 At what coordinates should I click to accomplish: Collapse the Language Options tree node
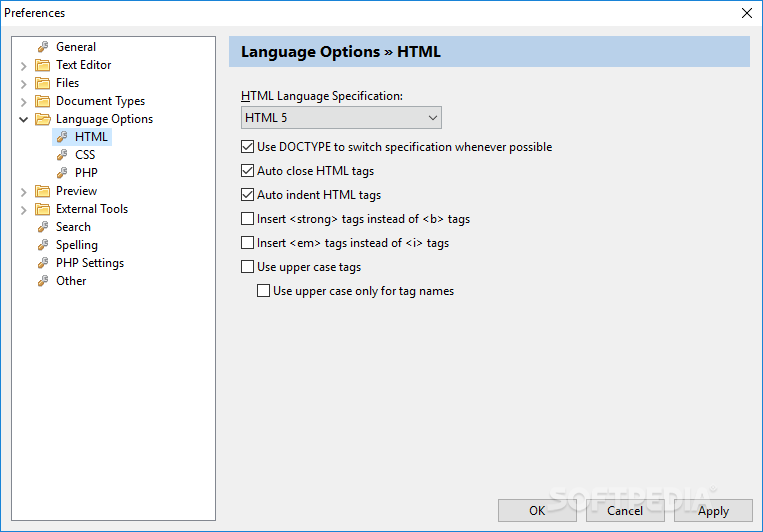click(23, 119)
